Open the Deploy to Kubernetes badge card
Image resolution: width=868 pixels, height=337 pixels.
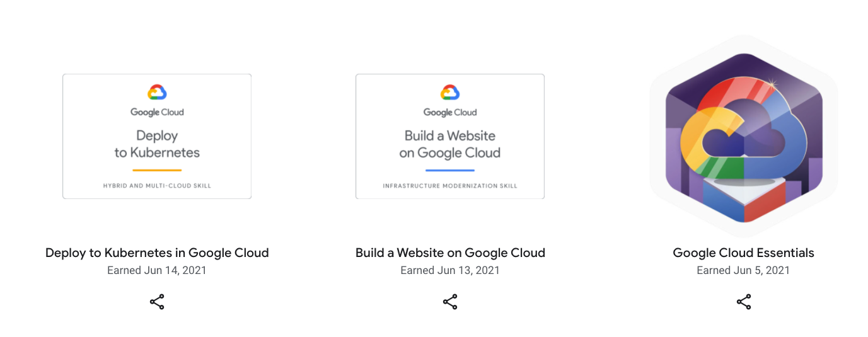pyautogui.click(x=157, y=136)
